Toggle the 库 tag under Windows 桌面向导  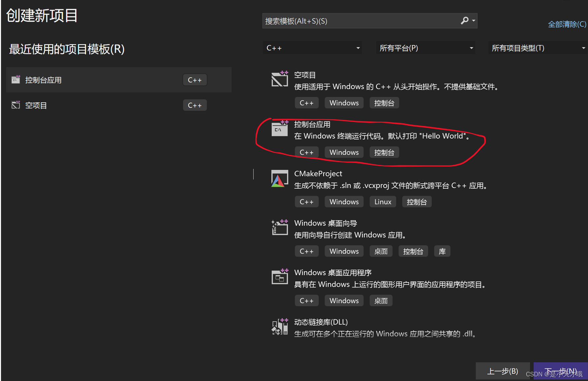[442, 251]
